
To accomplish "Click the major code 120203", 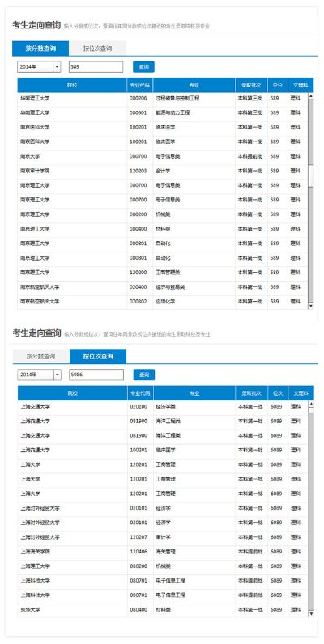I will pos(139,171).
